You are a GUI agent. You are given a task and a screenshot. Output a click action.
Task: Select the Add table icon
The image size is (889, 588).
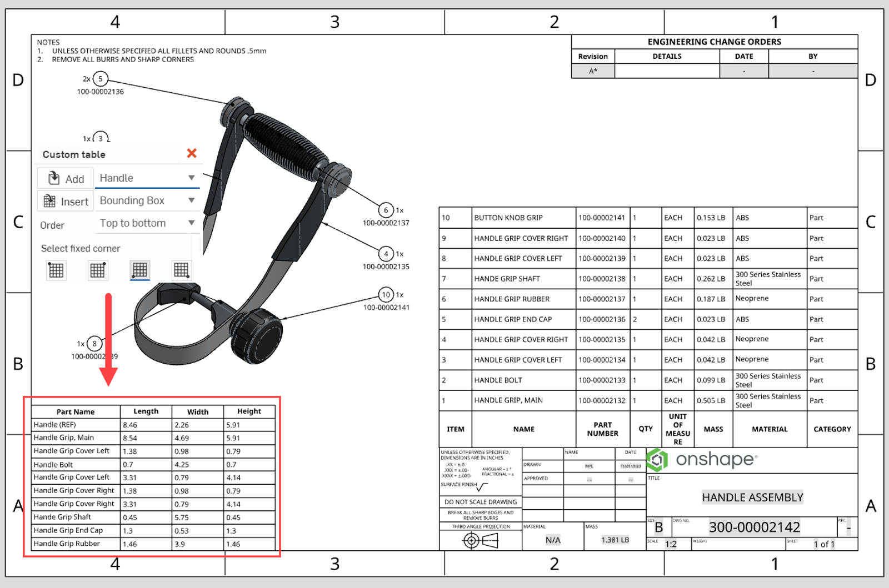tap(54, 178)
